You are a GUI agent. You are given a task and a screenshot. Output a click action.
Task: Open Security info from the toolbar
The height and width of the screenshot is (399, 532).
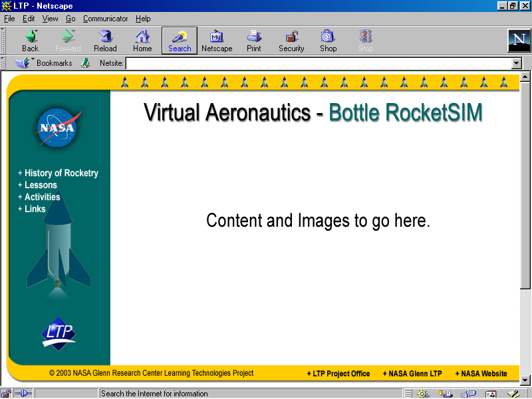(291, 41)
